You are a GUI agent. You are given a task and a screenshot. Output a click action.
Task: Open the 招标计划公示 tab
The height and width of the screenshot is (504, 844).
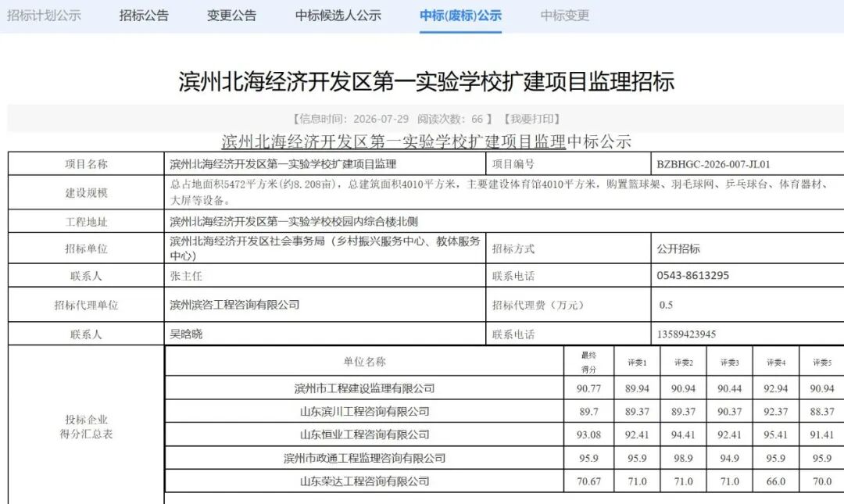tap(44, 15)
